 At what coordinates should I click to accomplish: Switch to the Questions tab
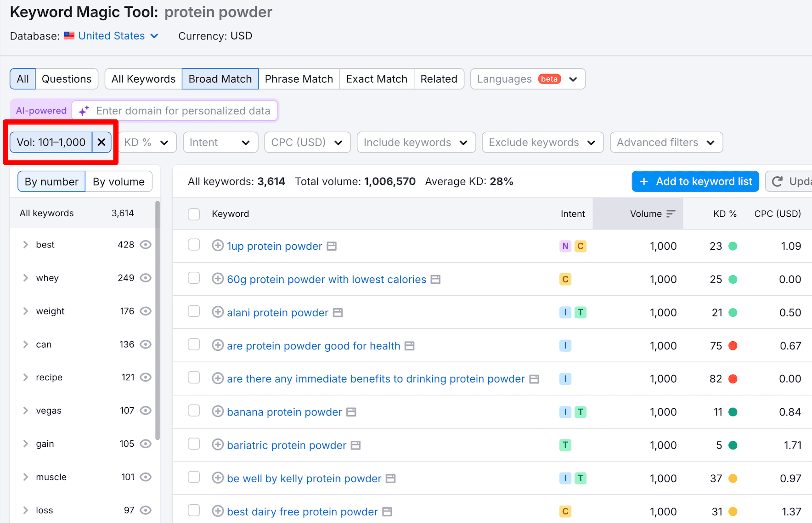pos(67,79)
